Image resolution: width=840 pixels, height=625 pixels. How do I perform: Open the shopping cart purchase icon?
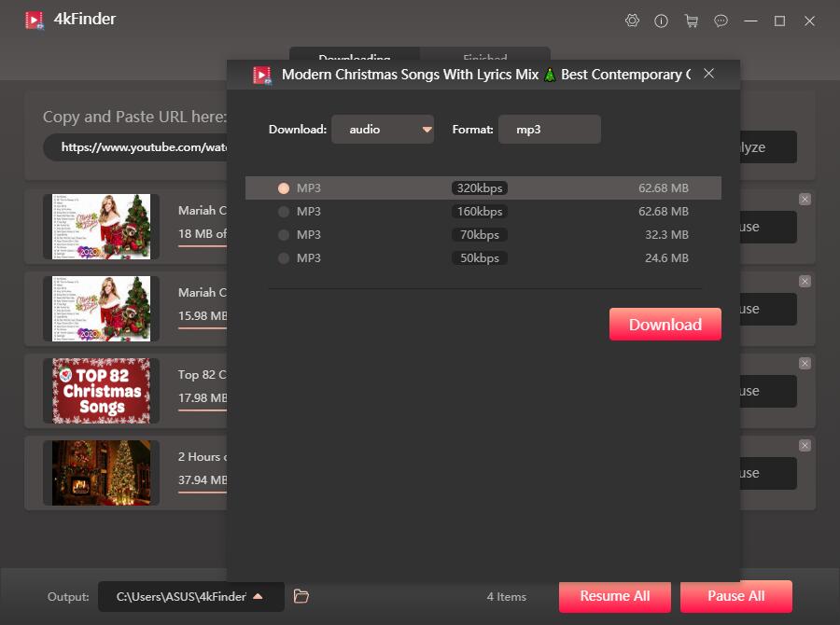tap(692, 21)
